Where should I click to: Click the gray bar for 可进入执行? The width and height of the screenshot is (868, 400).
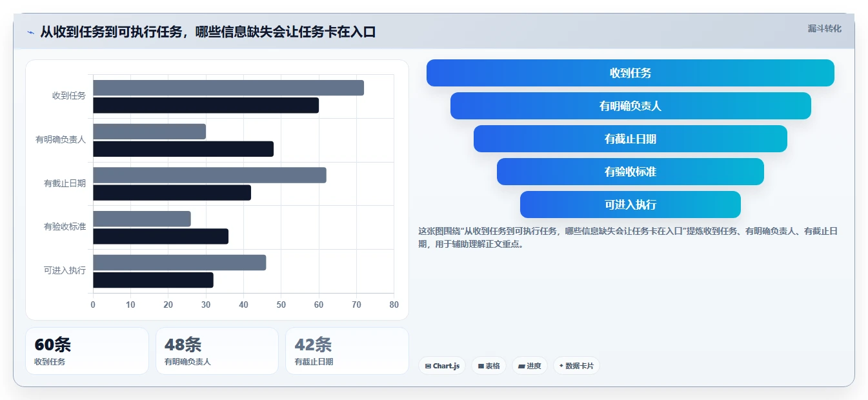point(179,263)
